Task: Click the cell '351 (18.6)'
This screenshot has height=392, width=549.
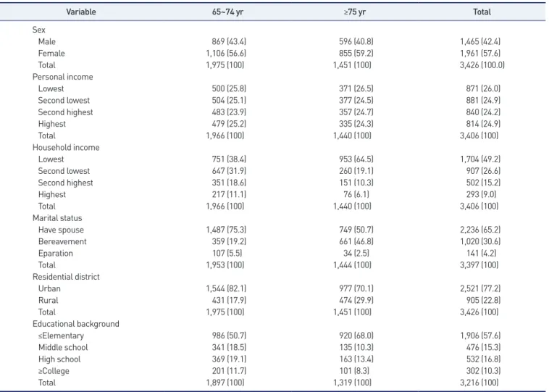Action: pyautogui.click(x=229, y=183)
